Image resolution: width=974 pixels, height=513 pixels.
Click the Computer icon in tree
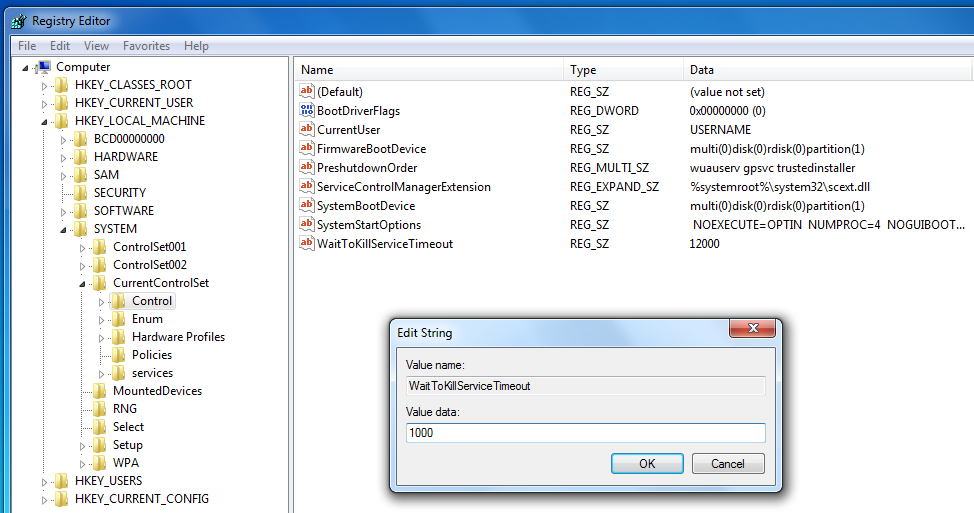pos(42,67)
